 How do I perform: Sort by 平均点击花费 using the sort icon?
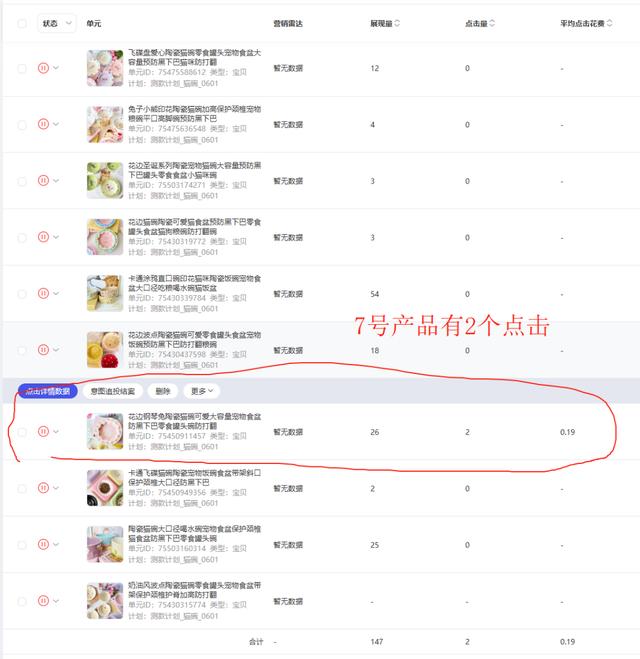click(609, 23)
